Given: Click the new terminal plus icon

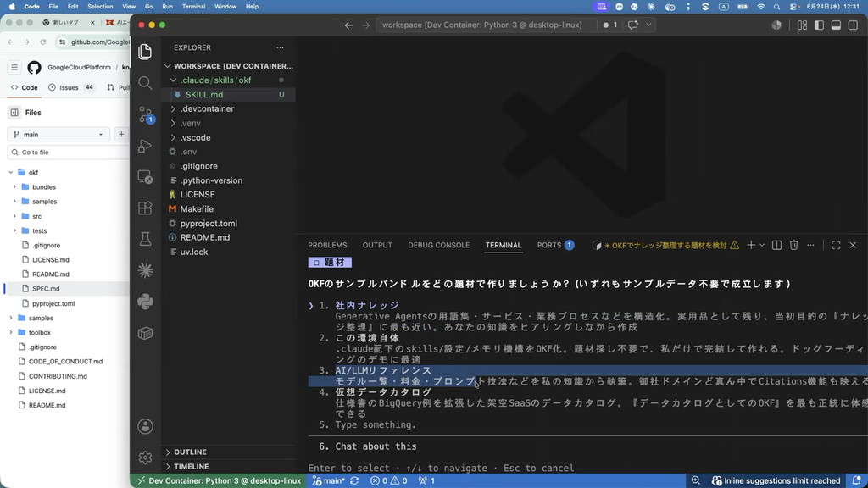Looking at the screenshot, I should (751, 245).
